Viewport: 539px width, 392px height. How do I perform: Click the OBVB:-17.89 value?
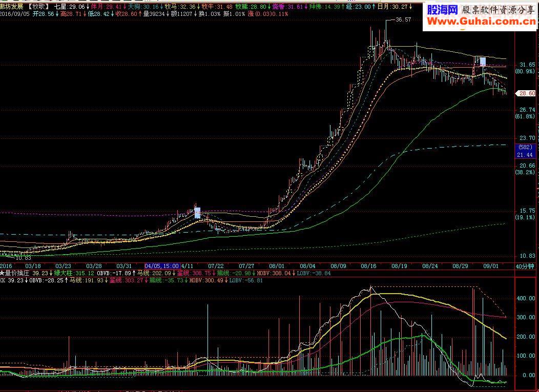coord(114,273)
